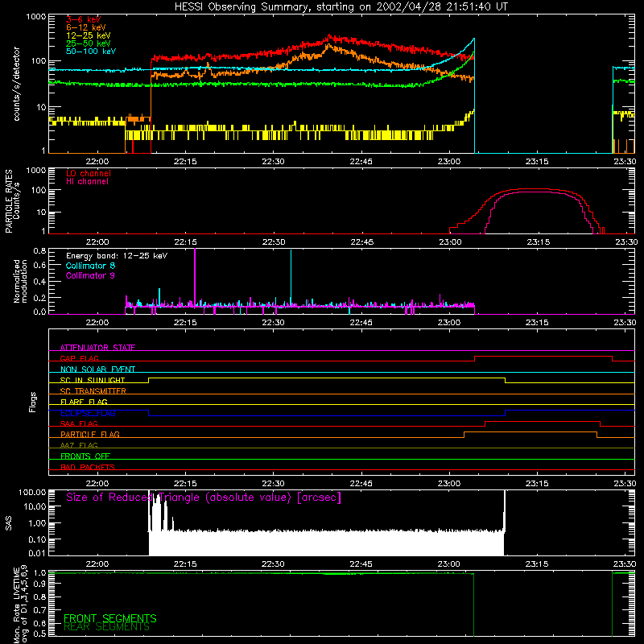Select the LO channel legend label
Screen dimensions: 644x644
89,173
